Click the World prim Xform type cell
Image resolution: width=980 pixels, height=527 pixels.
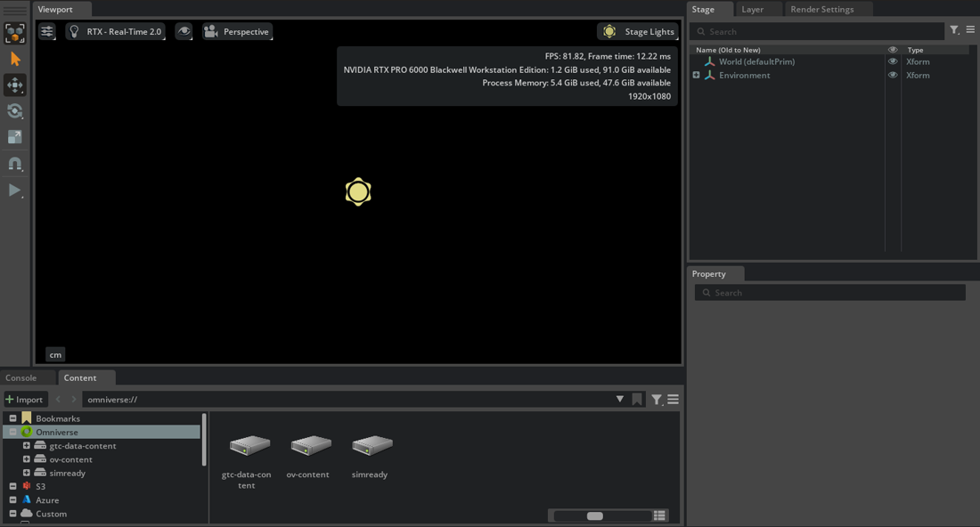point(919,61)
